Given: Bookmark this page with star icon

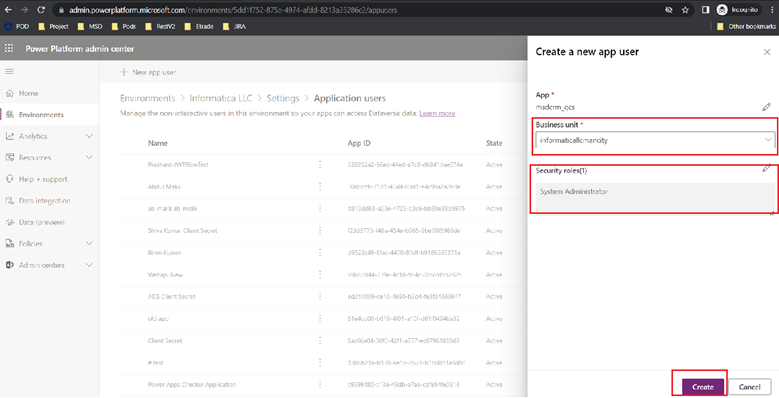Looking at the screenshot, I should tap(685, 10).
